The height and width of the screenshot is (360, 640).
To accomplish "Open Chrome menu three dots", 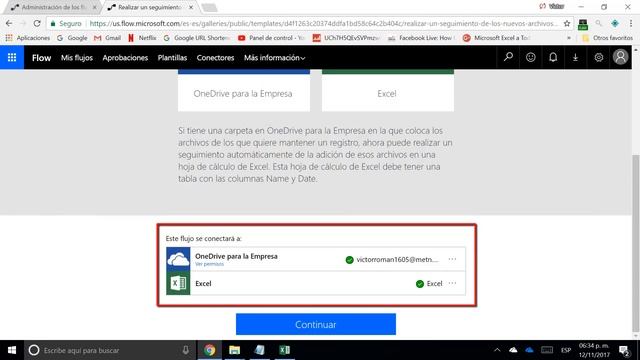I will click(631, 24).
